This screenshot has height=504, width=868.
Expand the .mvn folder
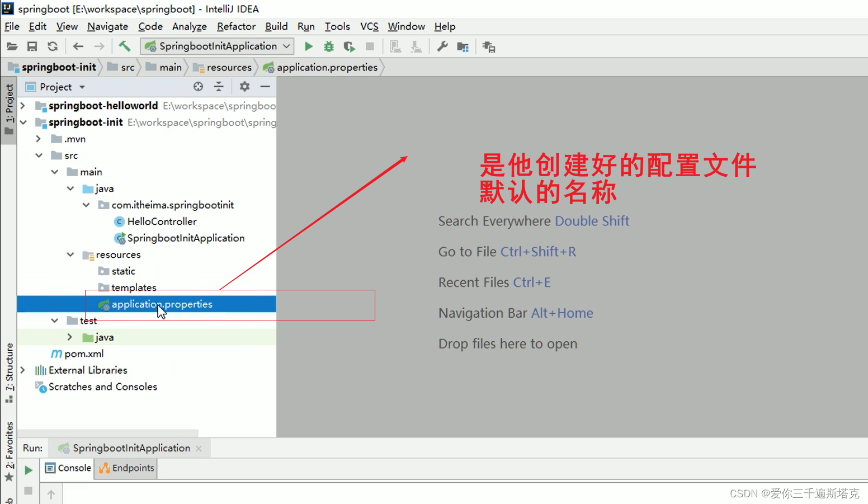[x=37, y=138]
